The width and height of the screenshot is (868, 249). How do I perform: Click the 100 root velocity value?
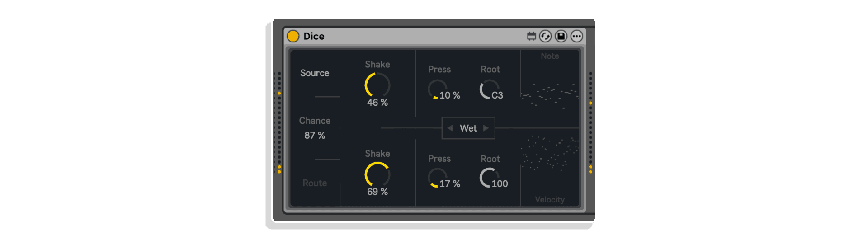pyautogui.click(x=500, y=184)
